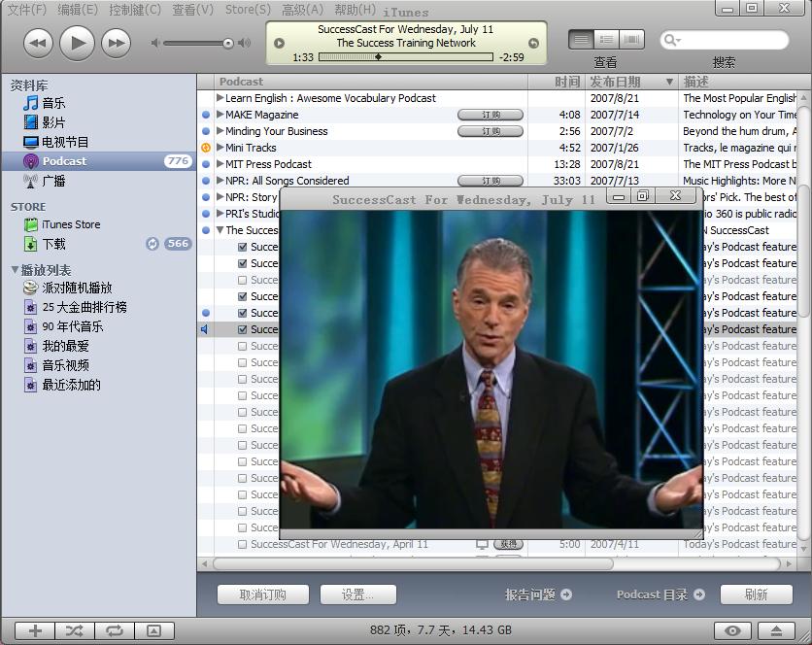Switch to Cover Flow view mode
This screenshot has width=812, height=645.
(x=631, y=40)
